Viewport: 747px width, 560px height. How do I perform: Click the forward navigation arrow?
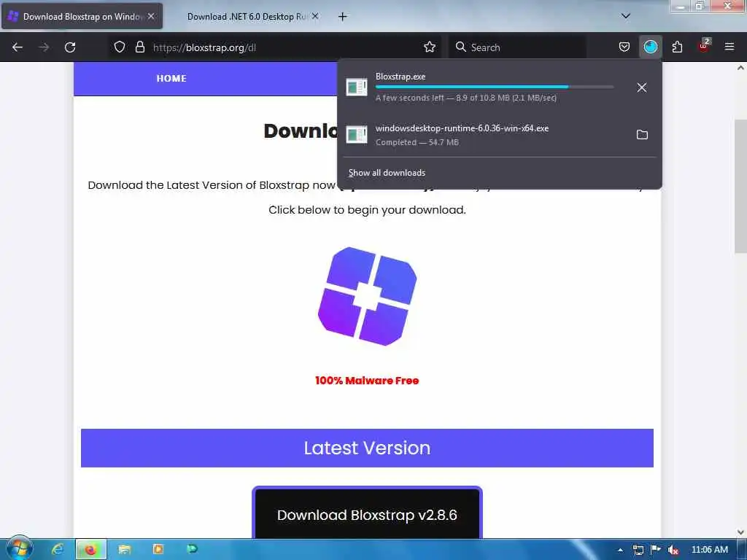(44, 47)
